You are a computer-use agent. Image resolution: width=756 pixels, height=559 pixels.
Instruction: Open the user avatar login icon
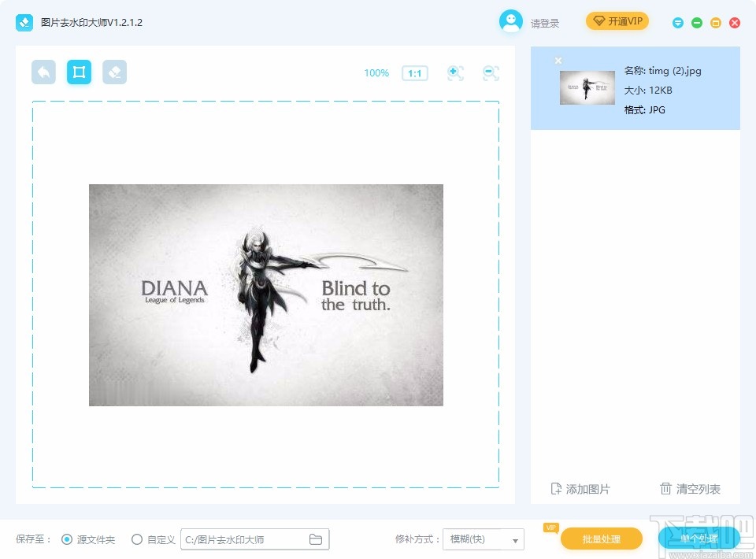(510, 21)
